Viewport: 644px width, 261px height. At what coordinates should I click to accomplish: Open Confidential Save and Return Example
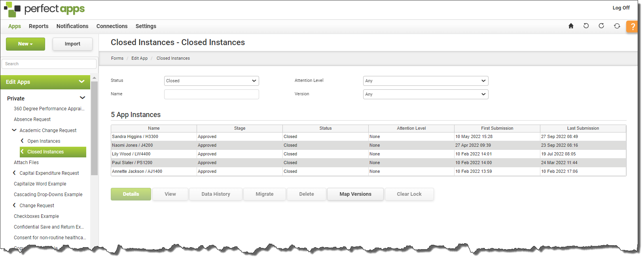click(49, 227)
